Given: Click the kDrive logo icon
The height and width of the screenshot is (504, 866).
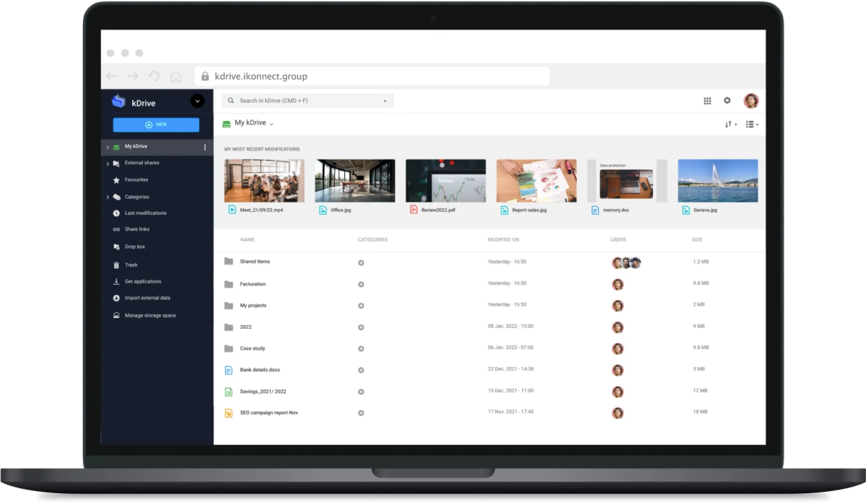Looking at the screenshot, I should tap(118, 102).
